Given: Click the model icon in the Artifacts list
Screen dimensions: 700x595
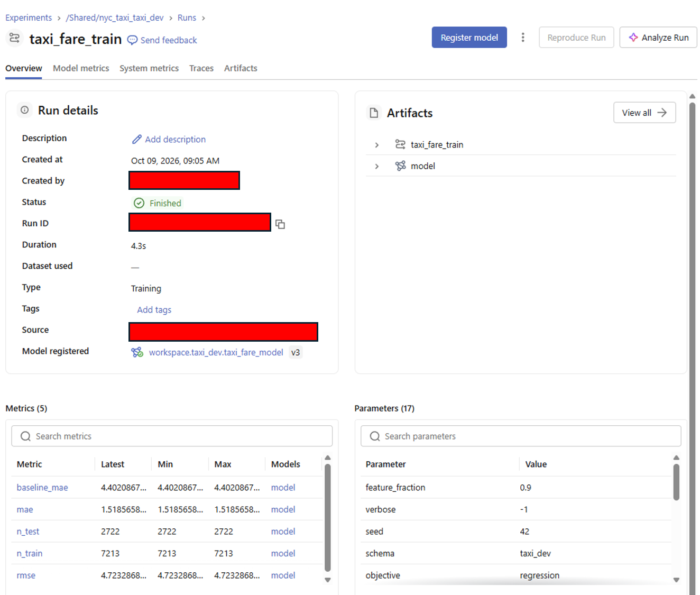Looking at the screenshot, I should click(x=400, y=166).
